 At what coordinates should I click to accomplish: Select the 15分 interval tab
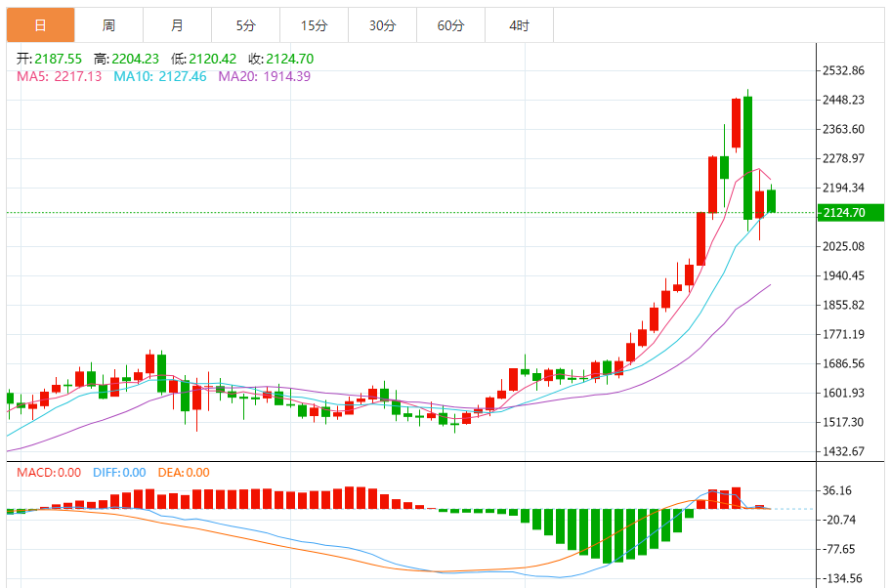pos(314,25)
